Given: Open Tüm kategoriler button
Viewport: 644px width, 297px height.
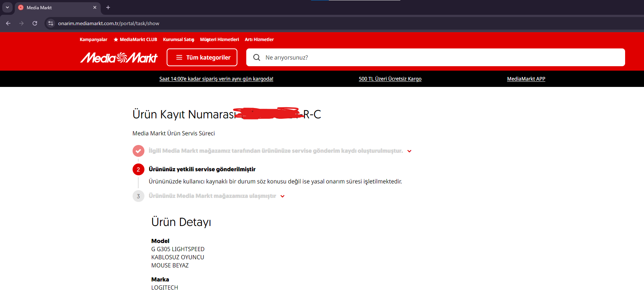Looking at the screenshot, I should click(x=202, y=57).
